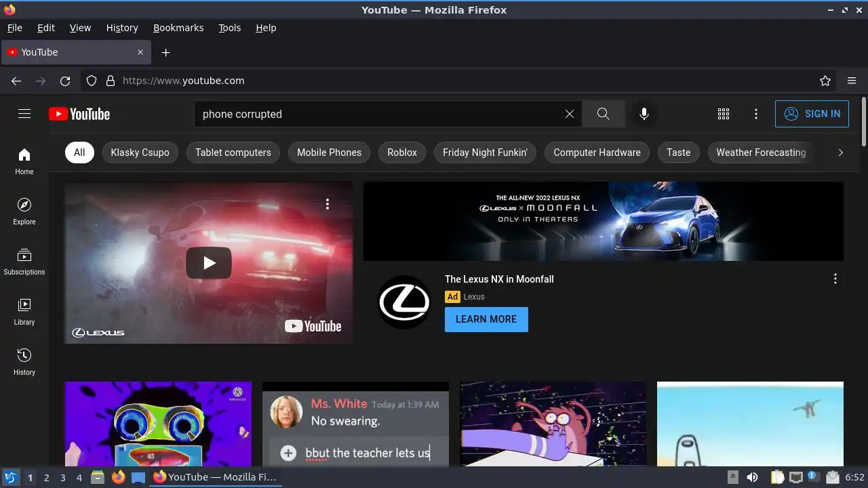Open options for The Lexus NX ad
This screenshot has width=868, height=488.
(835, 279)
